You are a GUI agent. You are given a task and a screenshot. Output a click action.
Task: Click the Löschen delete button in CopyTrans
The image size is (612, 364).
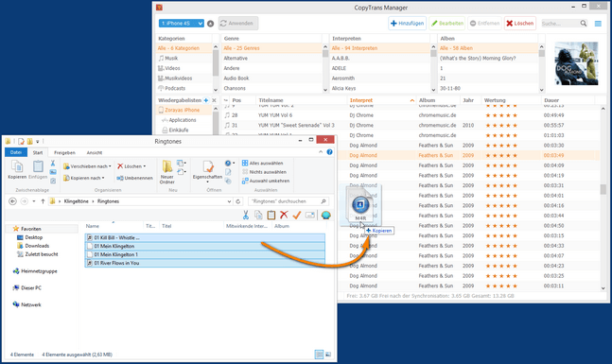coord(520,24)
